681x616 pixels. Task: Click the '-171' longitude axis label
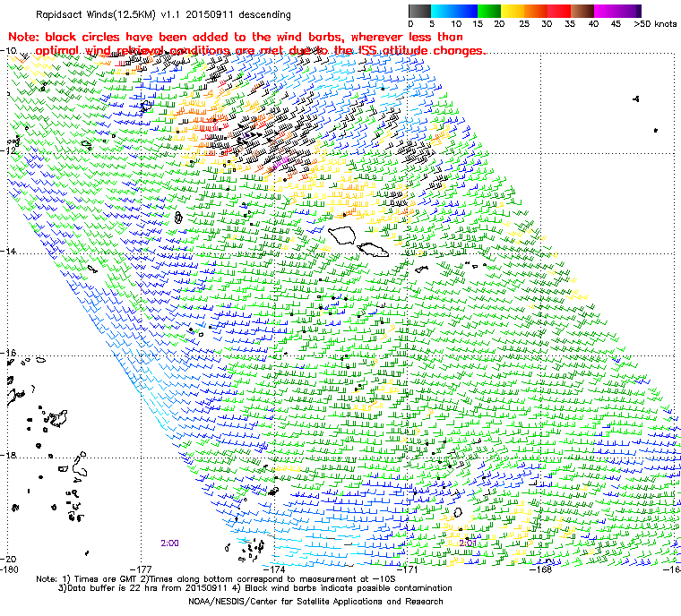click(x=408, y=569)
